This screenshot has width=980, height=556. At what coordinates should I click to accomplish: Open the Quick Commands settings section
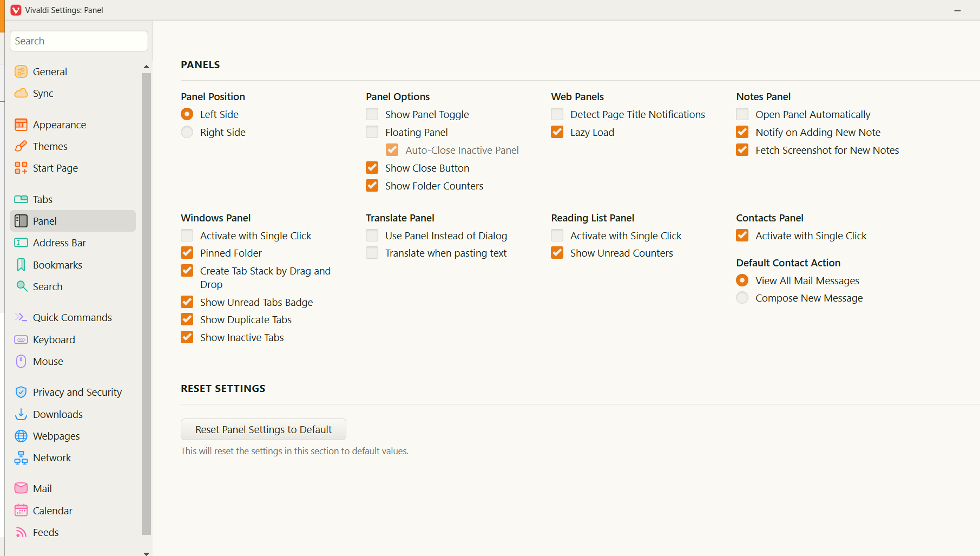click(x=73, y=317)
